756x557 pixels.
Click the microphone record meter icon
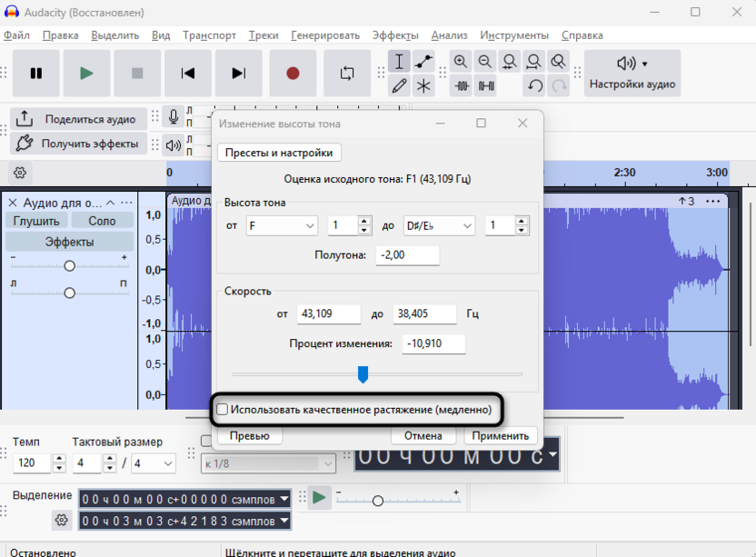174,117
